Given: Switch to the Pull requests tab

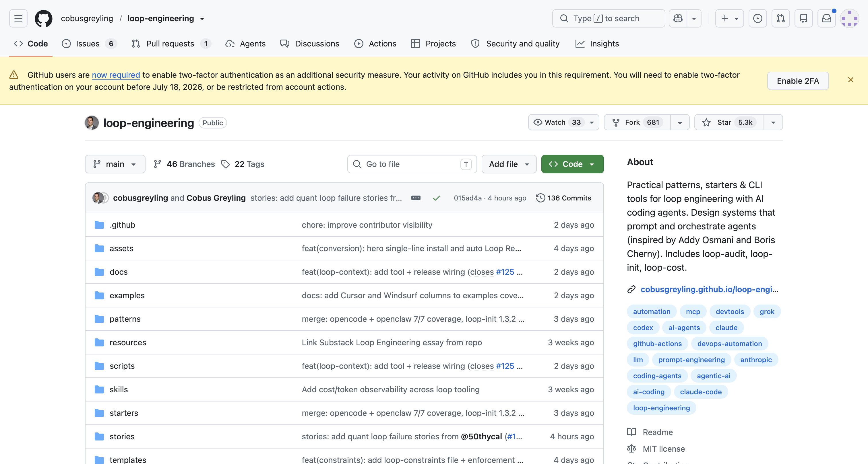Looking at the screenshot, I should click(x=171, y=43).
